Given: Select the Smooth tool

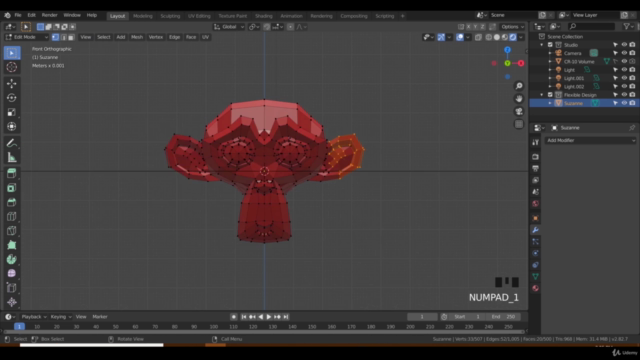Looking at the screenshot, I should 12,273.
